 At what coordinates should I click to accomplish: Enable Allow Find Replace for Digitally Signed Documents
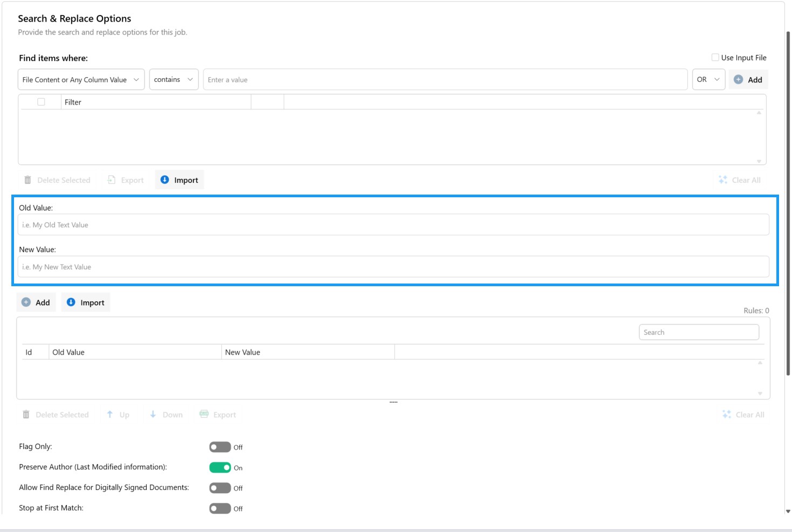click(x=220, y=488)
